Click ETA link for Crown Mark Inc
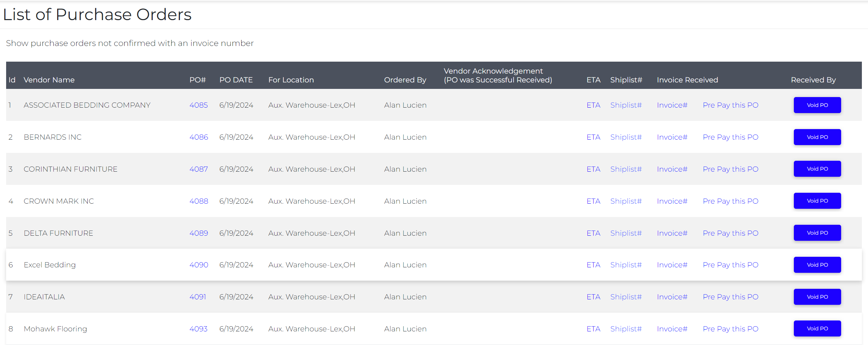Image resolution: width=868 pixels, height=345 pixels. click(x=594, y=201)
